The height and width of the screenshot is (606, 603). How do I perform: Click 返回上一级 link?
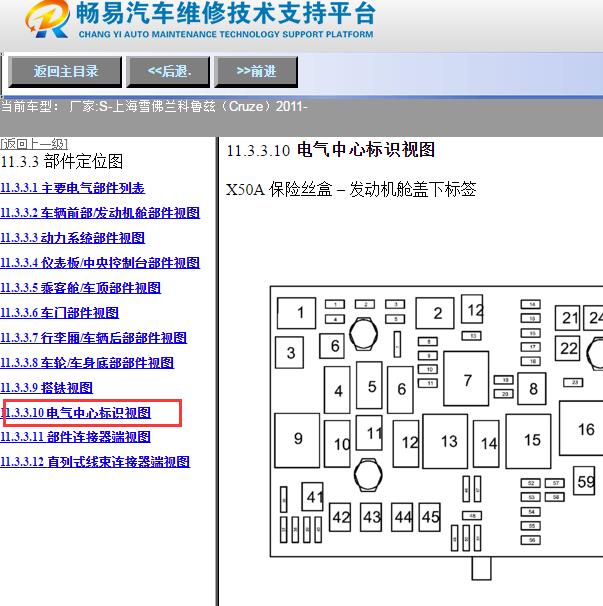pyautogui.click(x=34, y=144)
